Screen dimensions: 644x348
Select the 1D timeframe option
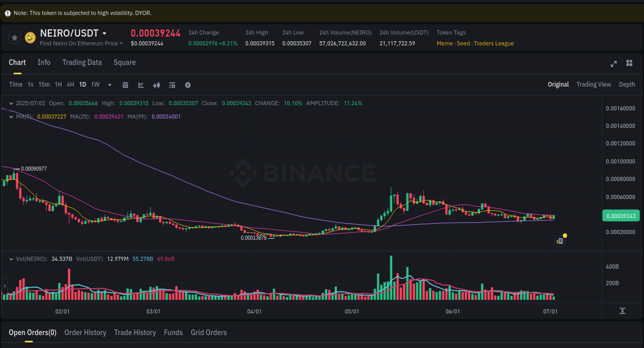[x=82, y=85]
